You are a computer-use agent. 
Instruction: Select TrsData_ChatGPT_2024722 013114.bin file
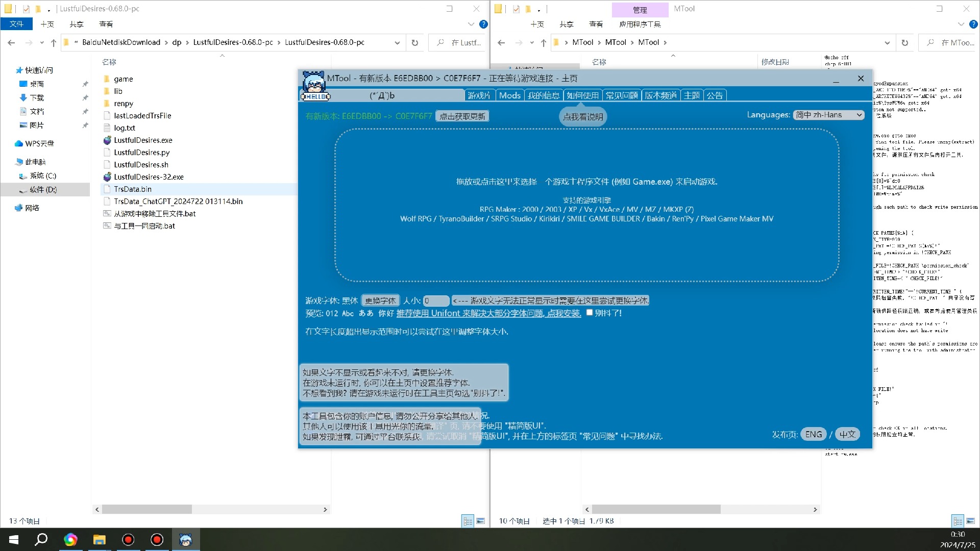tap(178, 202)
